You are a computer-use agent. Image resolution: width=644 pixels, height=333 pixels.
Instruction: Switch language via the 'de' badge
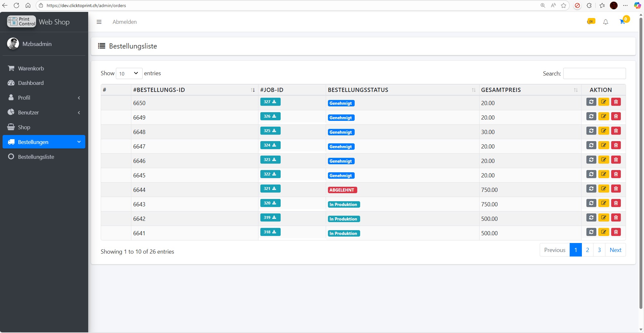[x=591, y=22]
